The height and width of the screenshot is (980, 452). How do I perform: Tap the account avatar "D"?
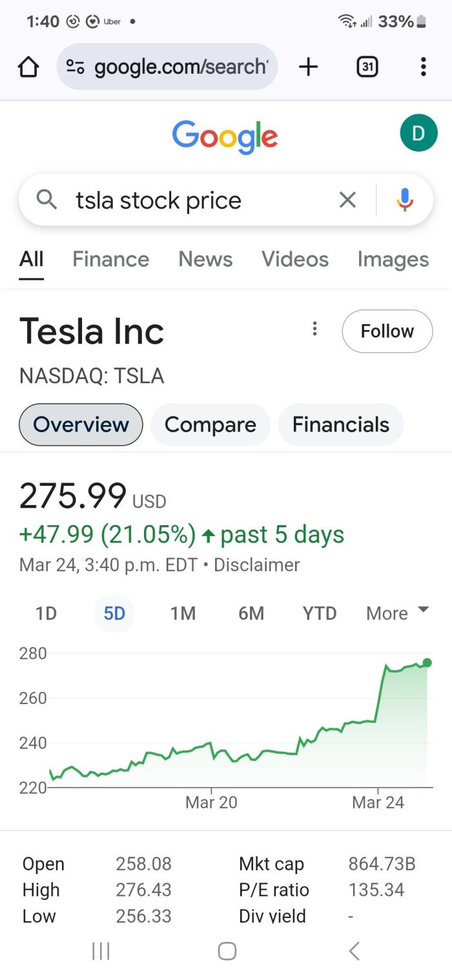[x=418, y=133]
